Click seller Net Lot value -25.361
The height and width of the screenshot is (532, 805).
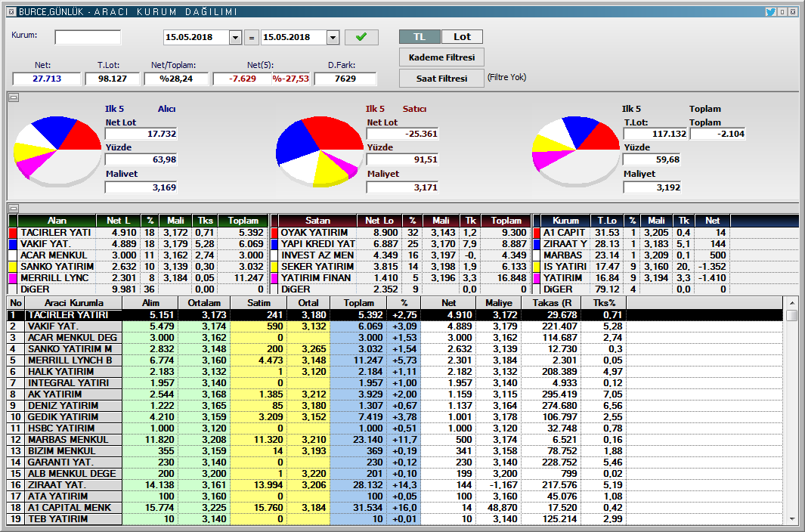[x=402, y=134]
